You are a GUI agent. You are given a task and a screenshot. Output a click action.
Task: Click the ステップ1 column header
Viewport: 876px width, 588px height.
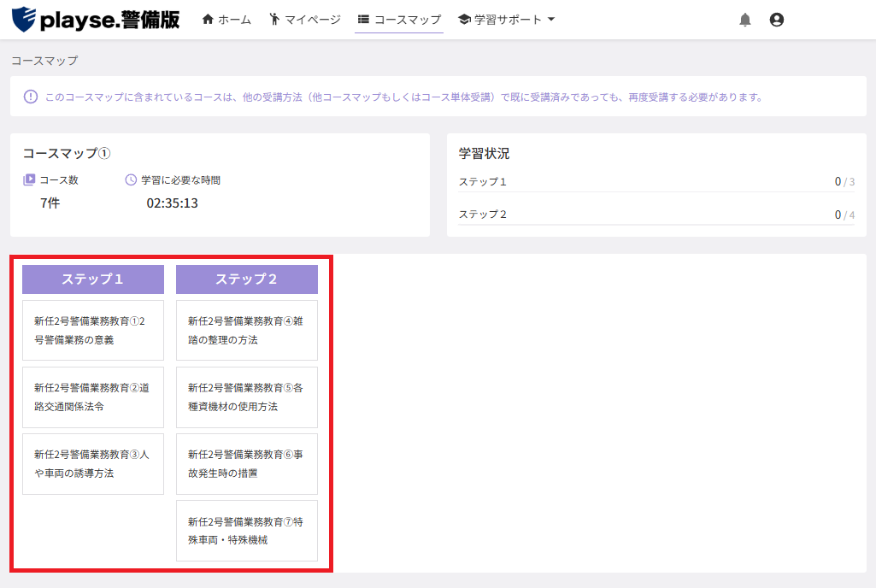(93, 279)
